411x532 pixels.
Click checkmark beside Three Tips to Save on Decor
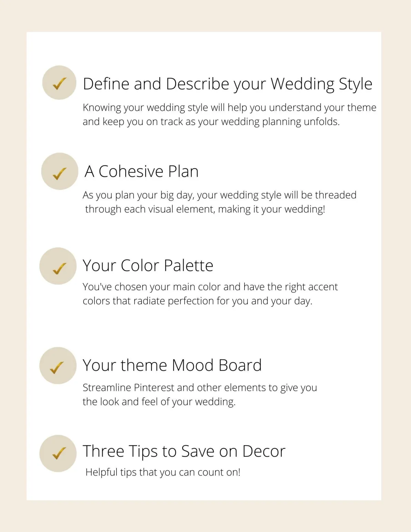tap(58, 454)
